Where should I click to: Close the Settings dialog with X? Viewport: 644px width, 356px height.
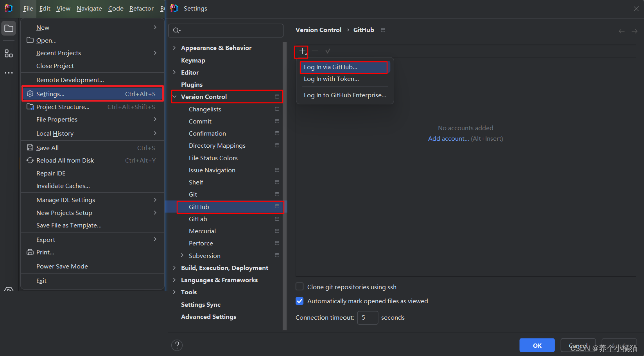(636, 9)
